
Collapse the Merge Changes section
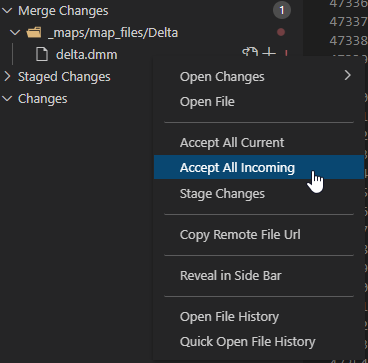(x=7, y=11)
